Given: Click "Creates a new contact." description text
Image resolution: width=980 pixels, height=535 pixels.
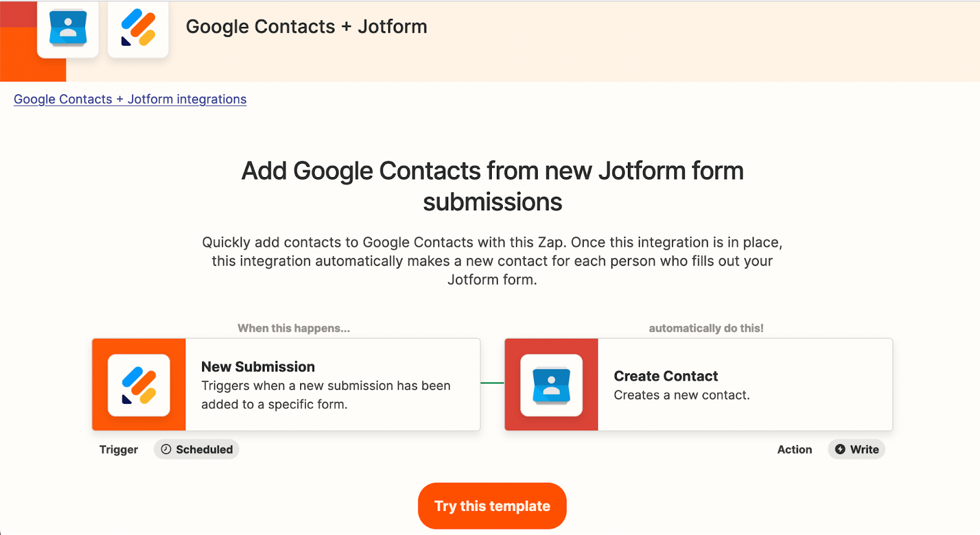Looking at the screenshot, I should (682, 395).
